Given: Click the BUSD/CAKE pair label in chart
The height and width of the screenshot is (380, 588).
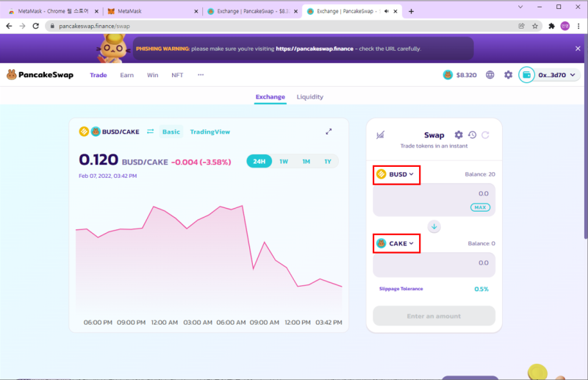Looking at the screenshot, I should [x=121, y=132].
